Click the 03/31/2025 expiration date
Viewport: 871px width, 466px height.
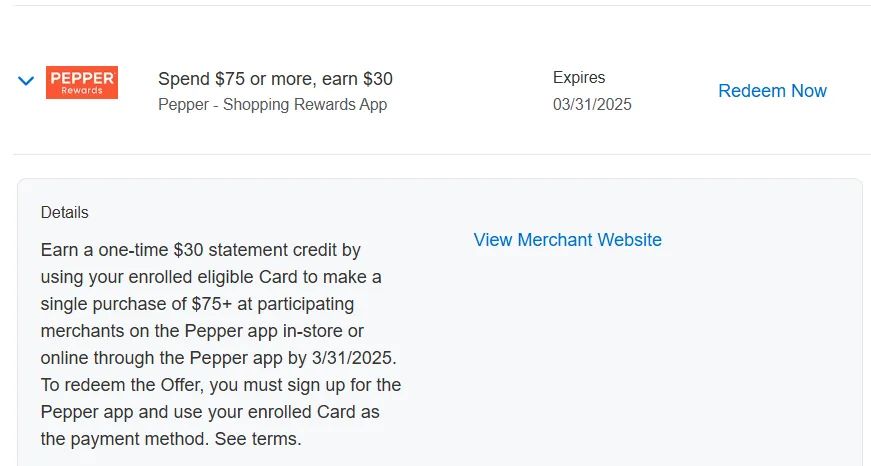592,104
